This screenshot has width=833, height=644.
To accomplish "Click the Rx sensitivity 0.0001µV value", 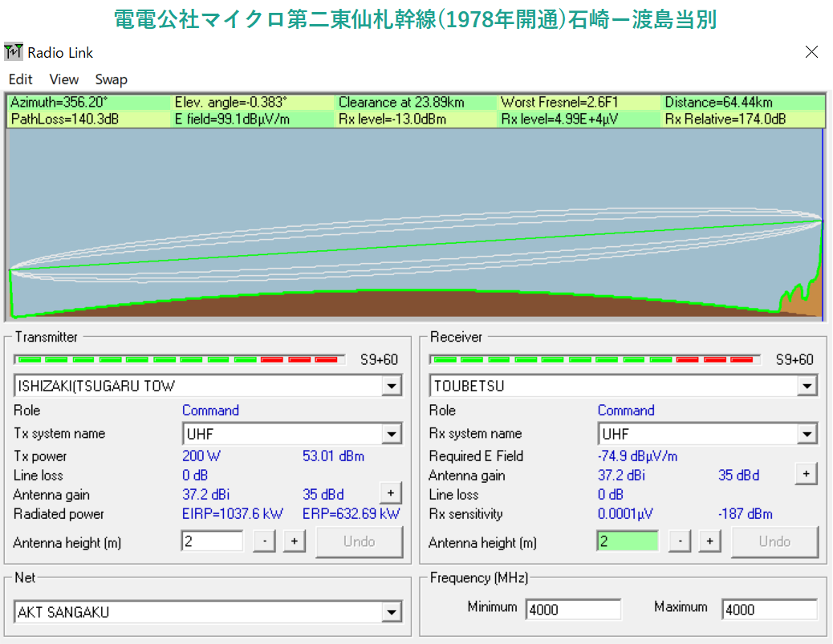I will point(625,514).
